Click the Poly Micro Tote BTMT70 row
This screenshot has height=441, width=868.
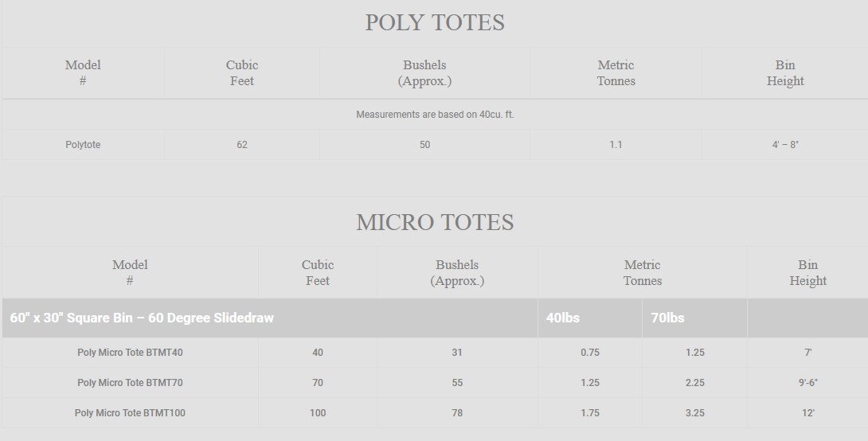(435, 382)
